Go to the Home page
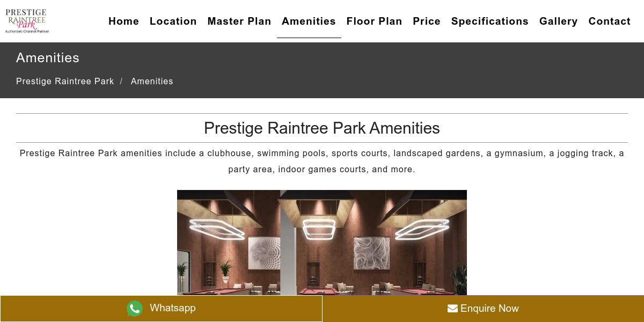 (x=123, y=21)
